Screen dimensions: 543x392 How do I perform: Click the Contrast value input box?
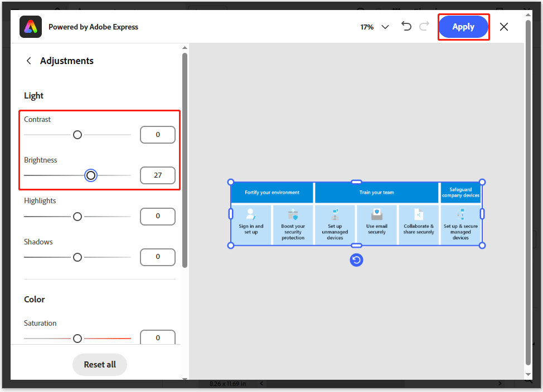tap(157, 134)
